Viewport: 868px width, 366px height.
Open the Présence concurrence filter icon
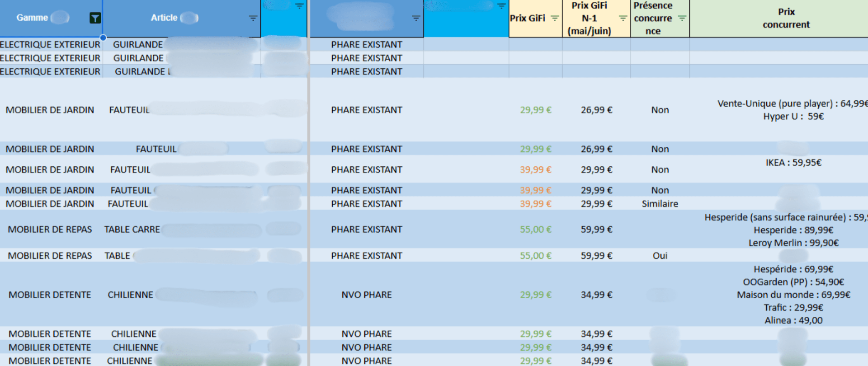[682, 18]
